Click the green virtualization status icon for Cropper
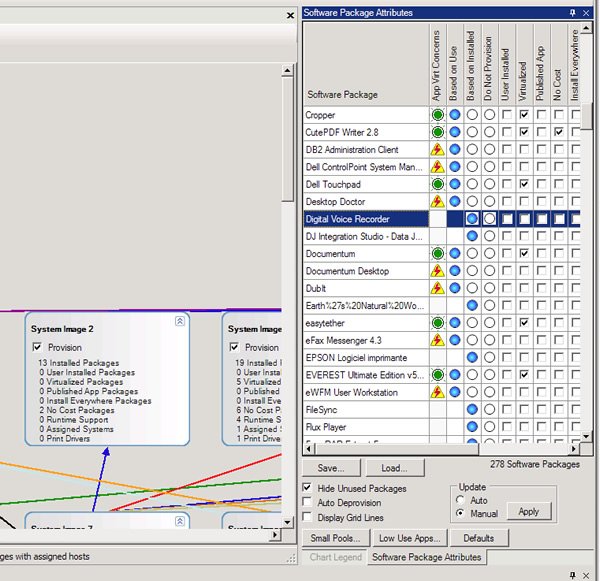Screen dimensions: 600x581 [437, 114]
